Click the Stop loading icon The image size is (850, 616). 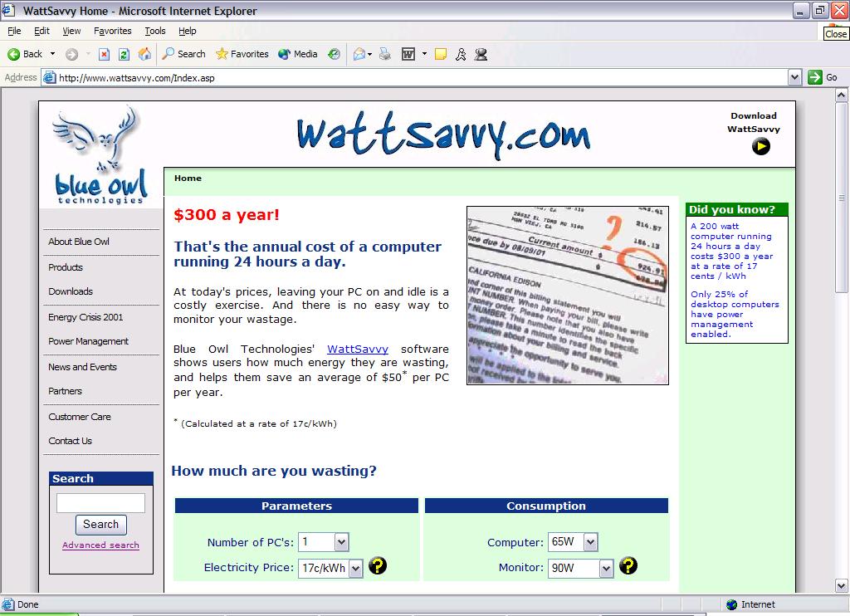[104, 54]
